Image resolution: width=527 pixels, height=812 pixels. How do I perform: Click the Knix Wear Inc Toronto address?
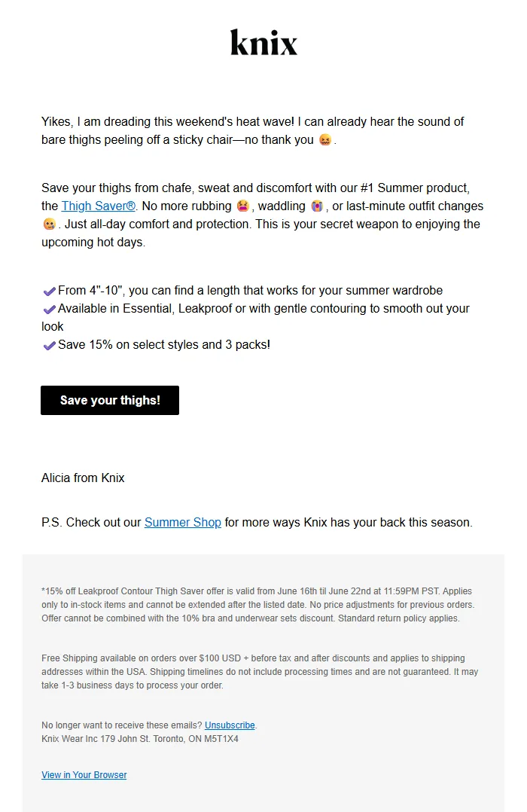click(x=140, y=739)
